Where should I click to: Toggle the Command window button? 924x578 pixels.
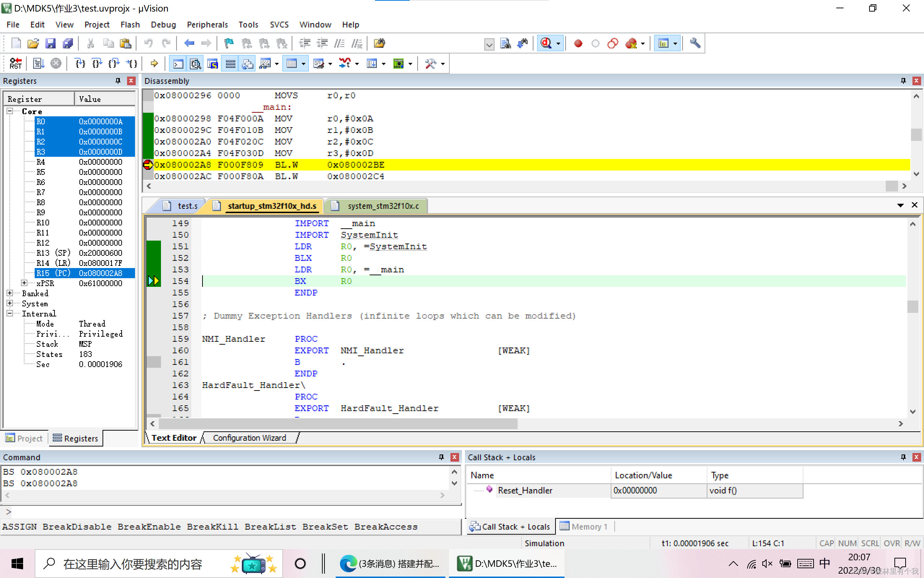click(178, 64)
